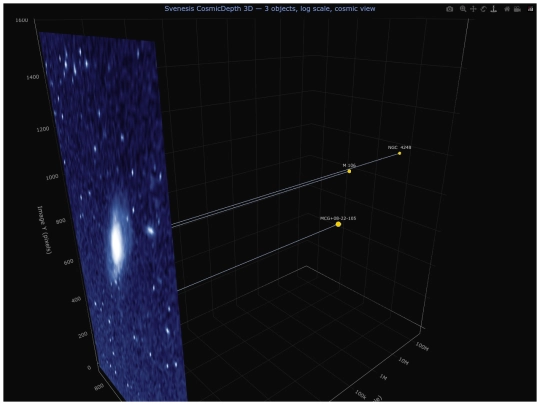Click the 100M depth axis tick
540x405 pixels.
422,346
